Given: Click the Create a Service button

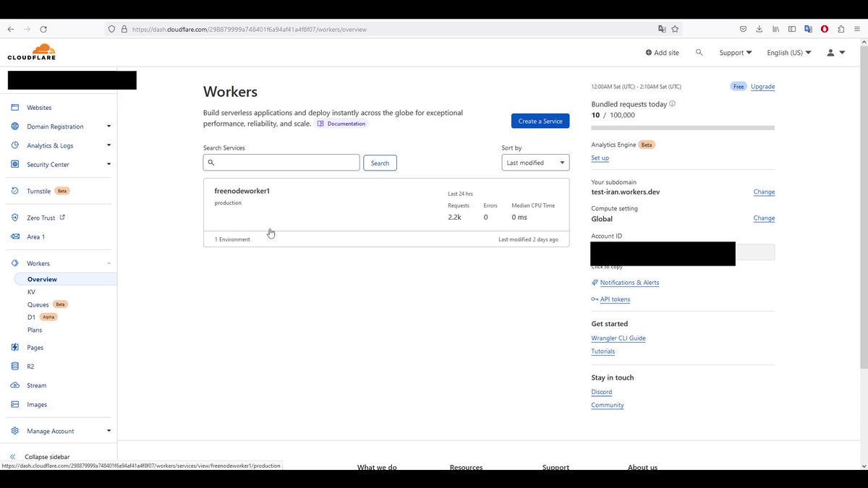Looking at the screenshot, I should [540, 121].
